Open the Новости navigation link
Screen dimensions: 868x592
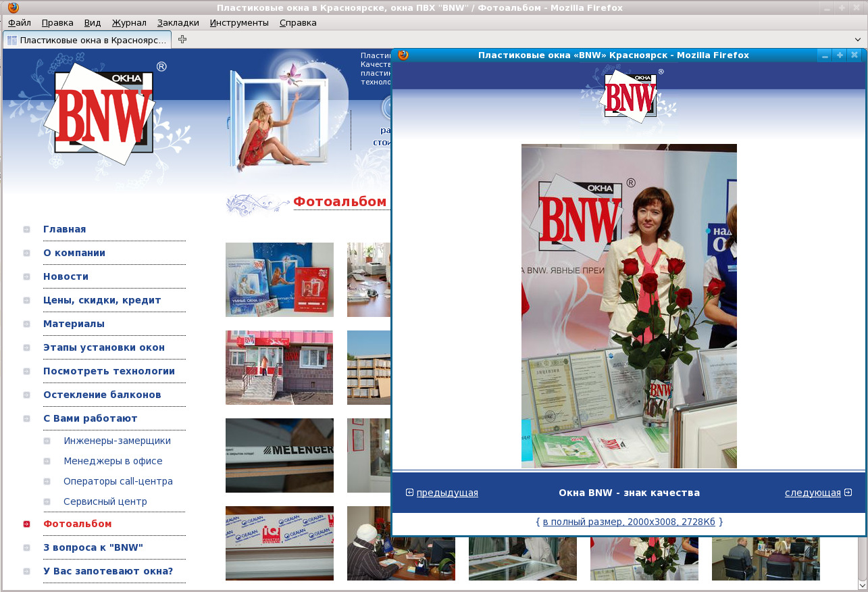(x=66, y=276)
